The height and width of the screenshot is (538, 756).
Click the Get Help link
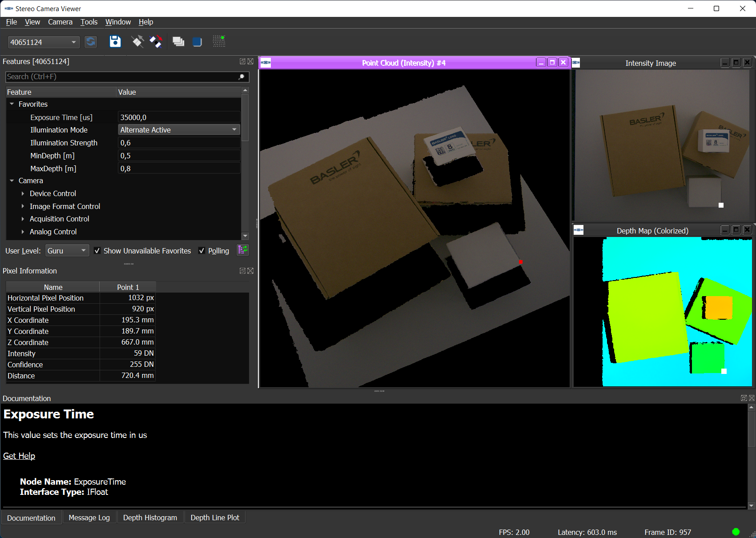[x=19, y=456]
